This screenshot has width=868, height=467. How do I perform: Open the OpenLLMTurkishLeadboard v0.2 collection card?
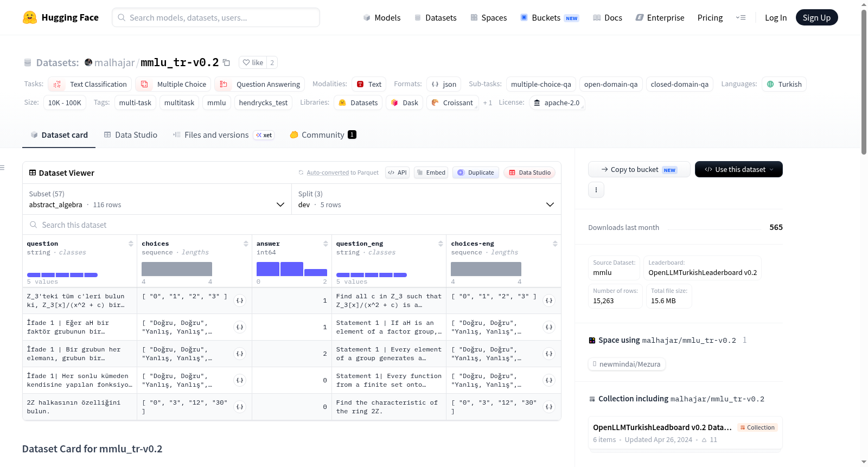[x=685, y=433]
